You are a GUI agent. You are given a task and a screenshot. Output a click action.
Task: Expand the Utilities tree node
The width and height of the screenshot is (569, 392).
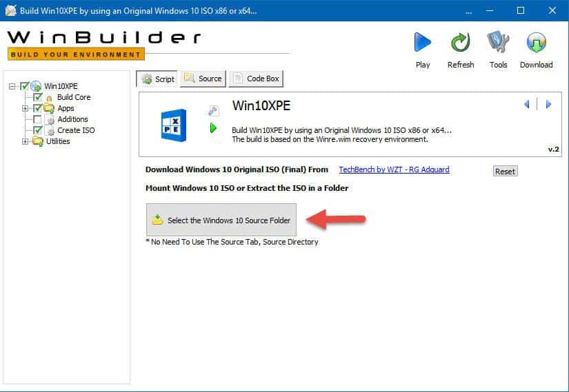(x=25, y=141)
